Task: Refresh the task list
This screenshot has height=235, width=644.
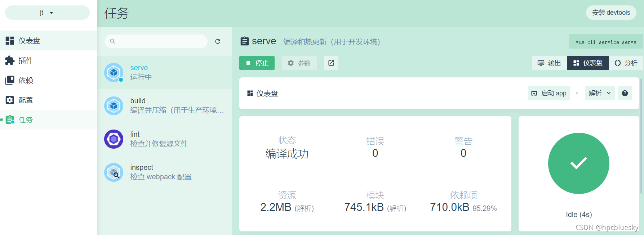Action: [x=218, y=41]
